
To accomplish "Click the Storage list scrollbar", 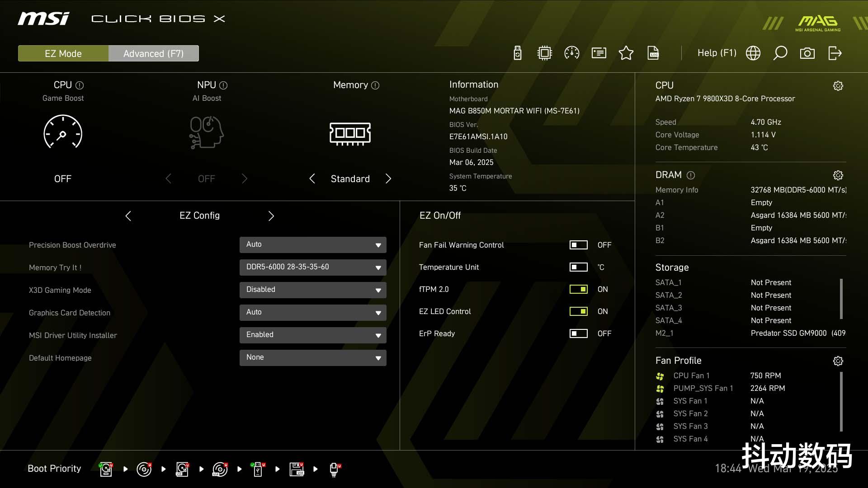I will click(841, 299).
